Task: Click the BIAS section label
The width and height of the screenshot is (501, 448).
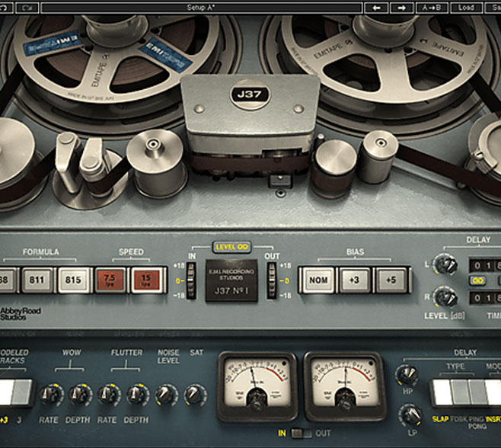Action: point(356,252)
